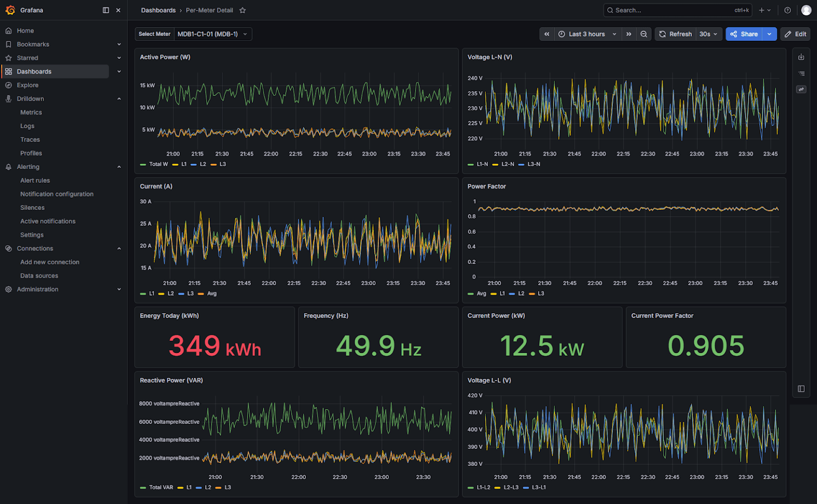
Task: Click the export icon in right side panel
Action: 801,57
